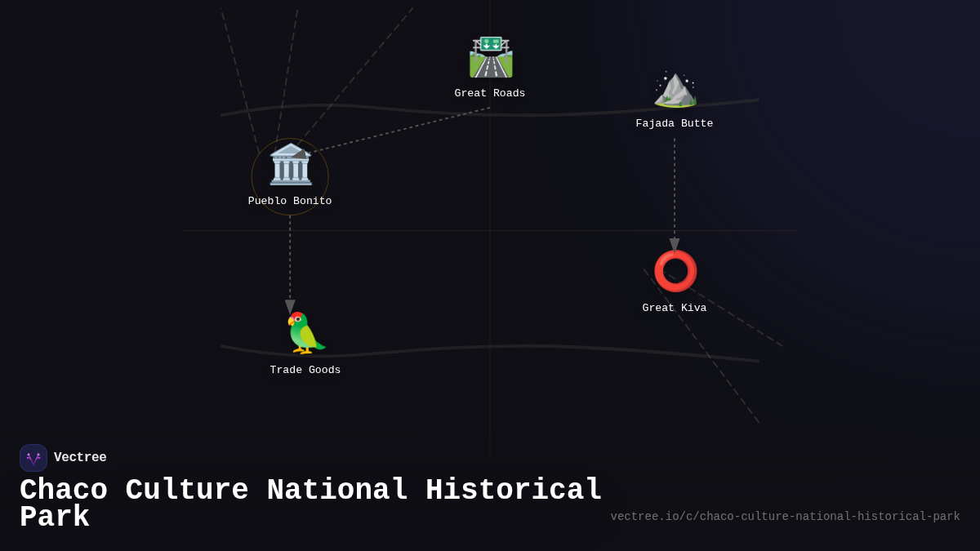Image resolution: width=980 pixels, height=551 pixels.
Task: Click the arrow above Trade Goods
Action: coord(290,304)
